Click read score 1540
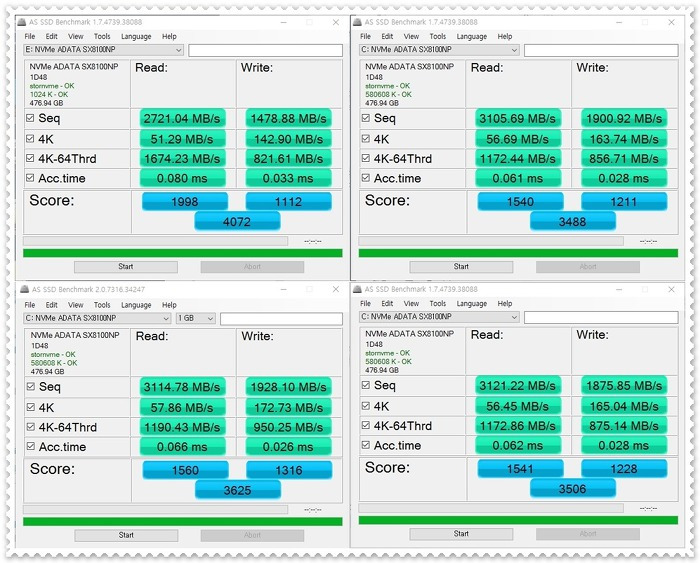 pos(521,201)
